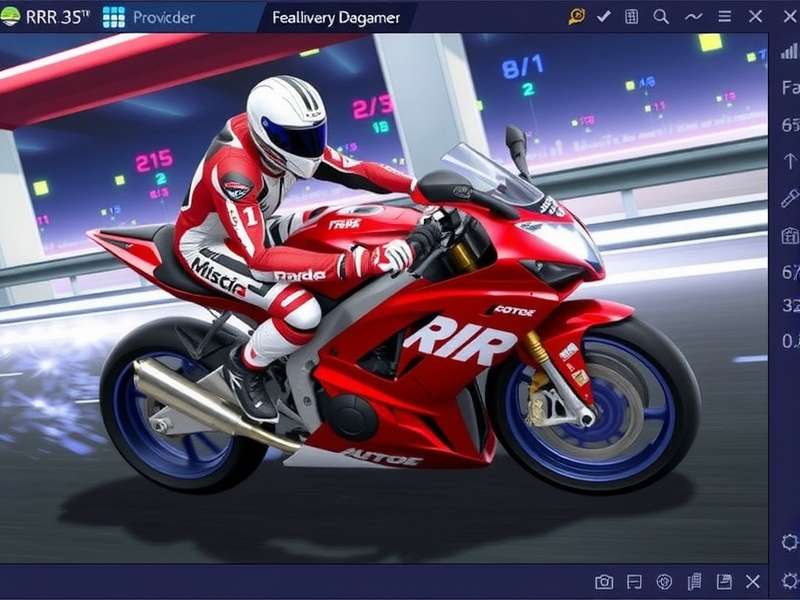Click the wave icon in the title bar
800x600 pixels.
pos(693,16)
